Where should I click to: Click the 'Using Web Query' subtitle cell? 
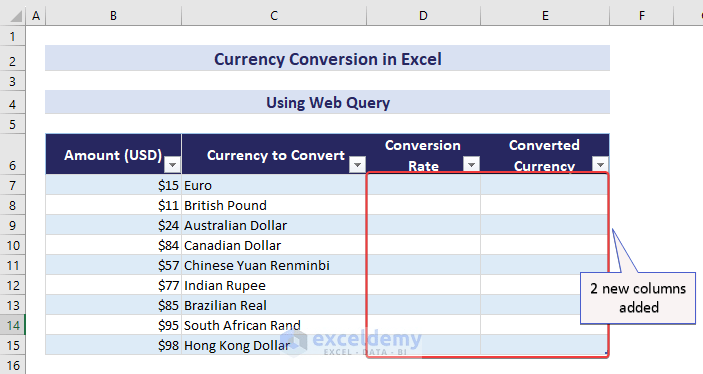pos(327,103)
